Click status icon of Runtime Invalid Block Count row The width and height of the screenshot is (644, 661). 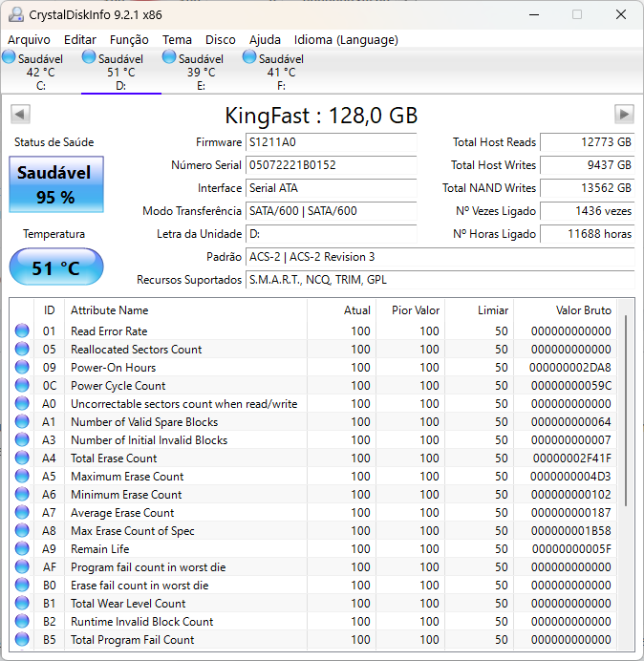(22, 621)
